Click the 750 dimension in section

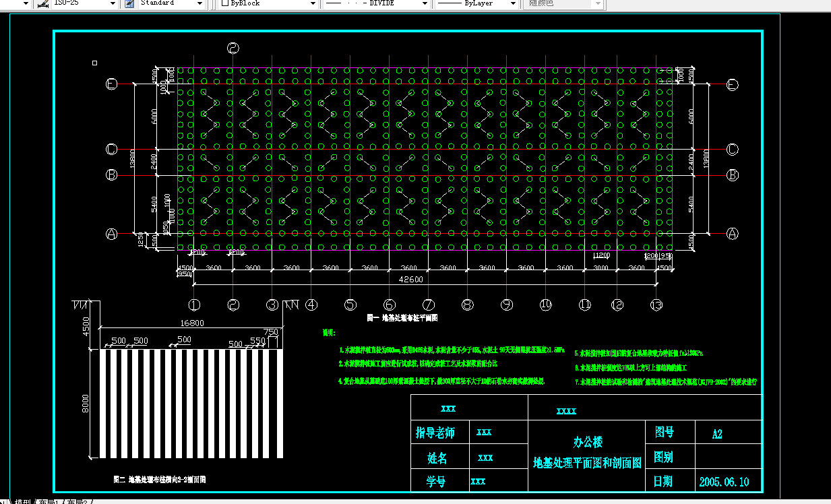click(x=271, y=332)
